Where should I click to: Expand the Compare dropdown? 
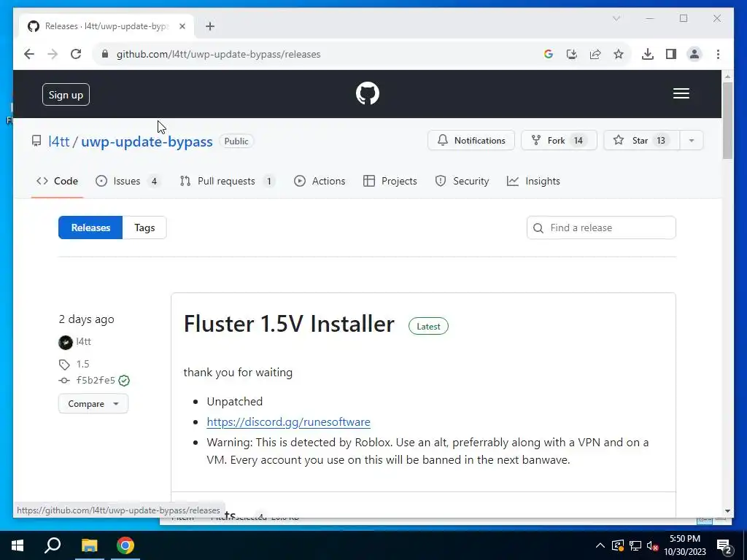point(93,404)
